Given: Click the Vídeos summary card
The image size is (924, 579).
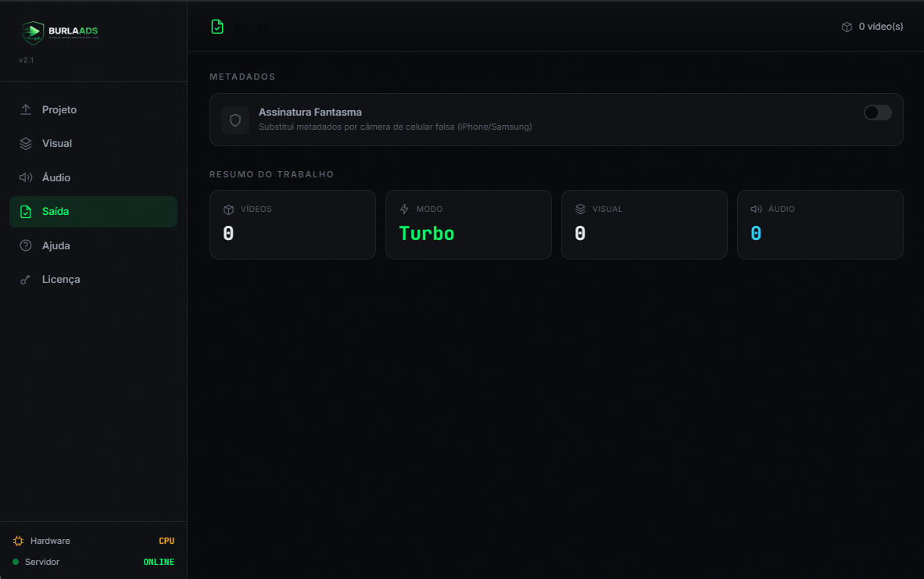Looking at the screenshot, I should (292, 224).
